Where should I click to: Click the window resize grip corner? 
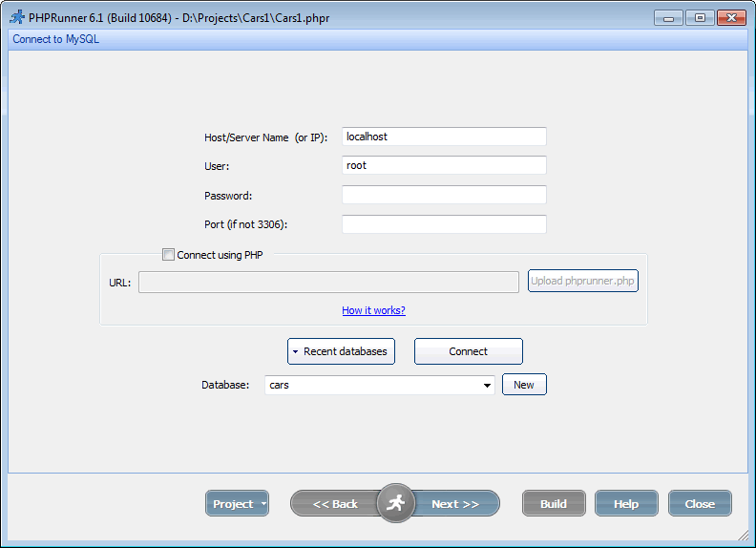point(743,535)
